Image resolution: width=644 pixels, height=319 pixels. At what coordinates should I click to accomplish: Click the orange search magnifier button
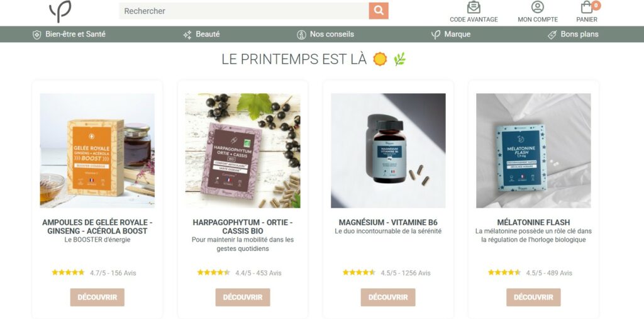coord(378,11)
